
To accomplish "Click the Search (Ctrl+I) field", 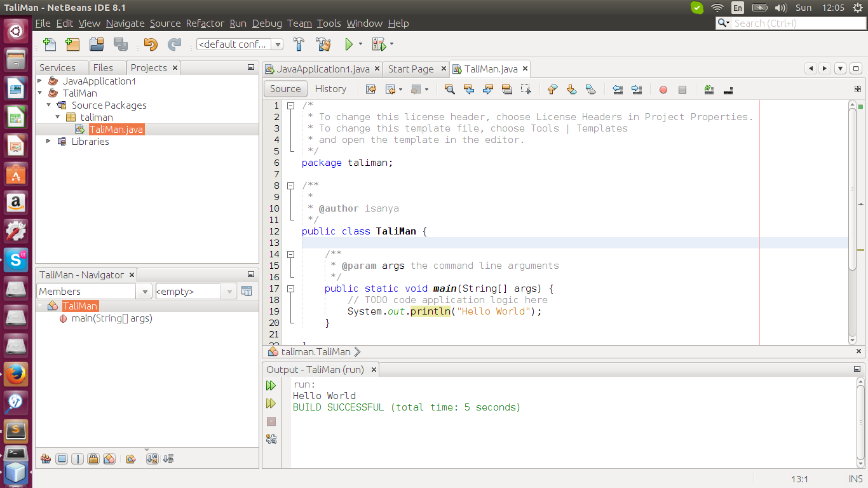I will (x=794, y=24).
